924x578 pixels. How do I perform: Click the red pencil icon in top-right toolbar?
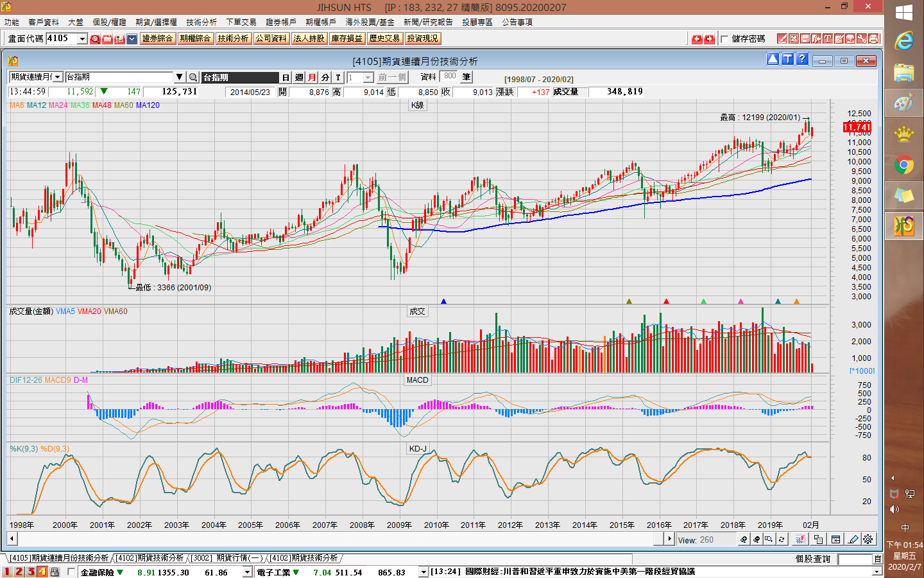click(x=782, y=39)
